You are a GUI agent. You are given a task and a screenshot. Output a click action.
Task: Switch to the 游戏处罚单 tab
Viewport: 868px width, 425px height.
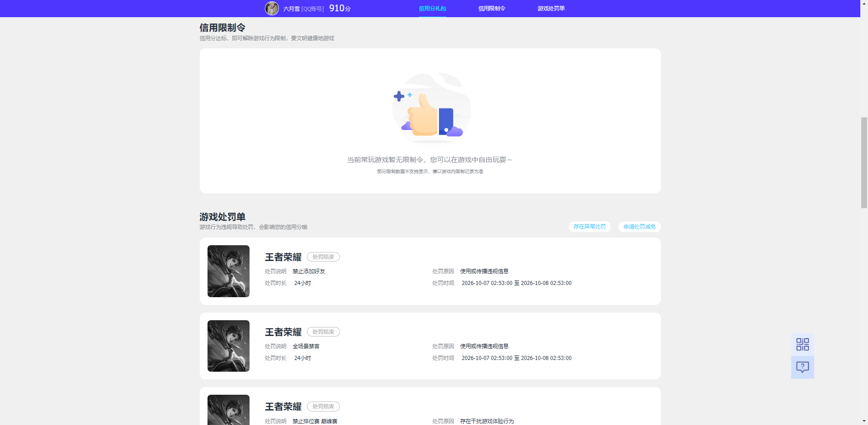tap(551, 9)
